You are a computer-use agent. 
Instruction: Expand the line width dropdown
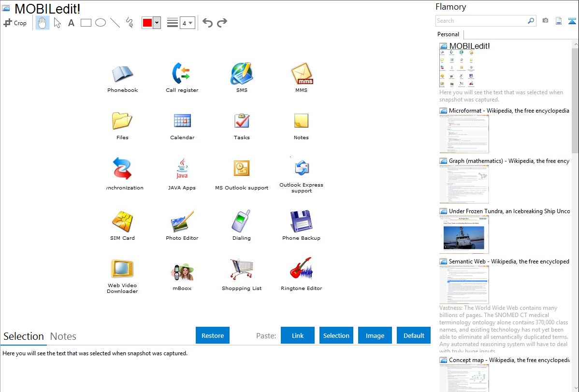pos(187,23)
